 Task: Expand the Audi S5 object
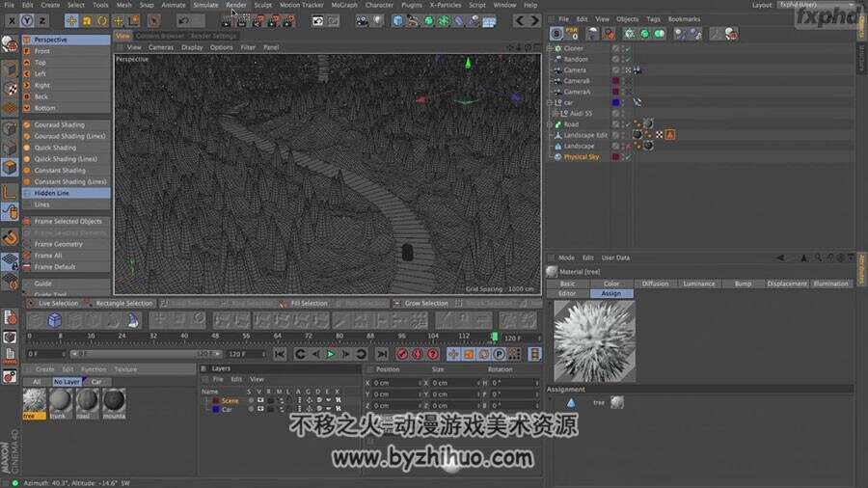(556, 114)
